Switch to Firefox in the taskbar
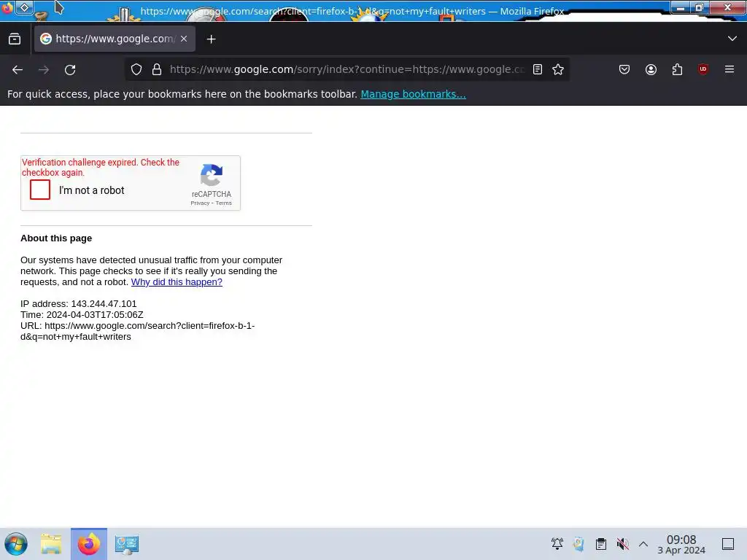747x560 pixels. (x=89, y=544)
